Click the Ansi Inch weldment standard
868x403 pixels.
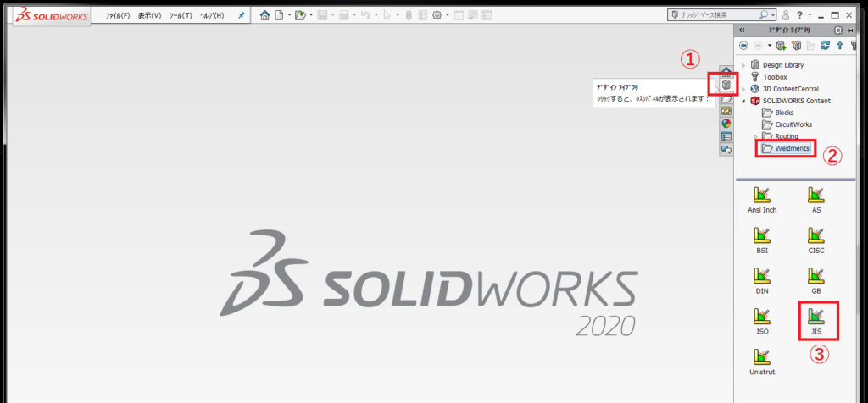pos(762,200)
